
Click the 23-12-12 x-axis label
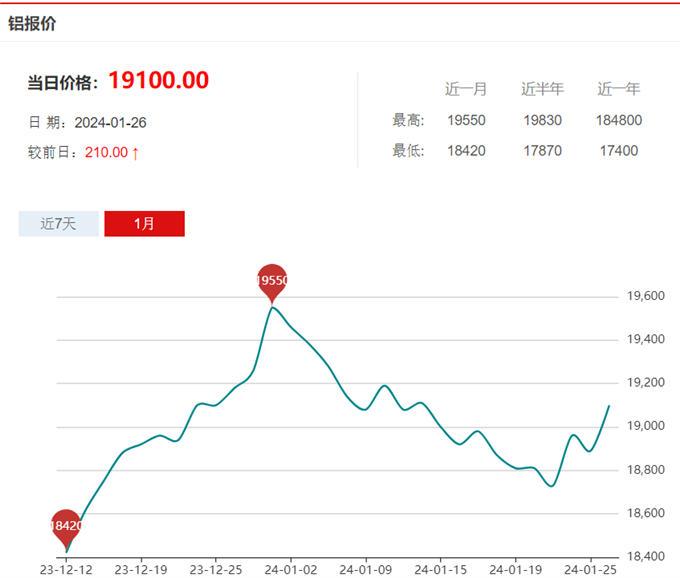click(66, 570)
